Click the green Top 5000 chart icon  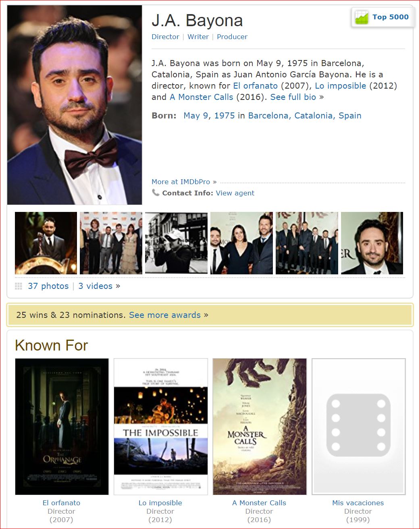click(x=362, y=17)
